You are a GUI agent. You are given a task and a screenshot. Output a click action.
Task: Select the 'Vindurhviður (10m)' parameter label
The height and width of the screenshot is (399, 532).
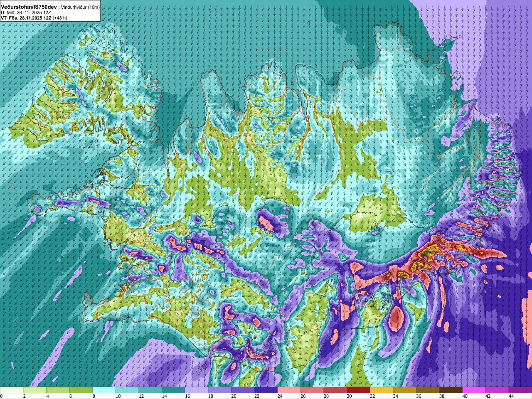coord(80,7)
